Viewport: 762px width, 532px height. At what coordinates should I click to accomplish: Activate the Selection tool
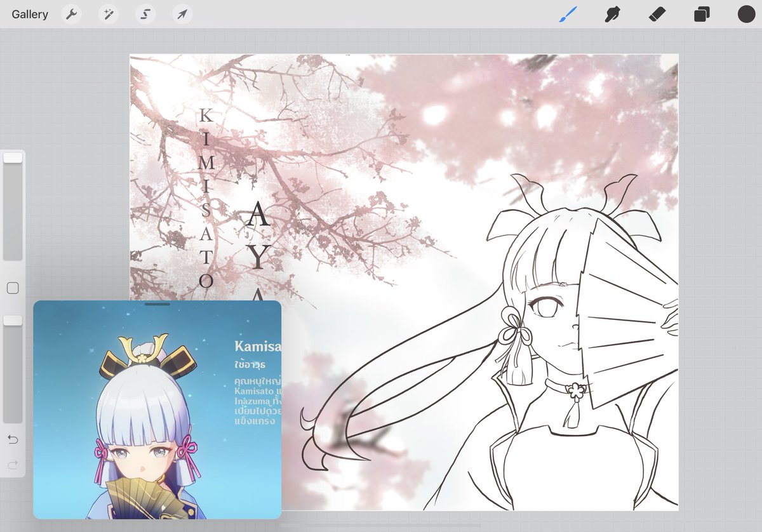(x=145, y=14)
